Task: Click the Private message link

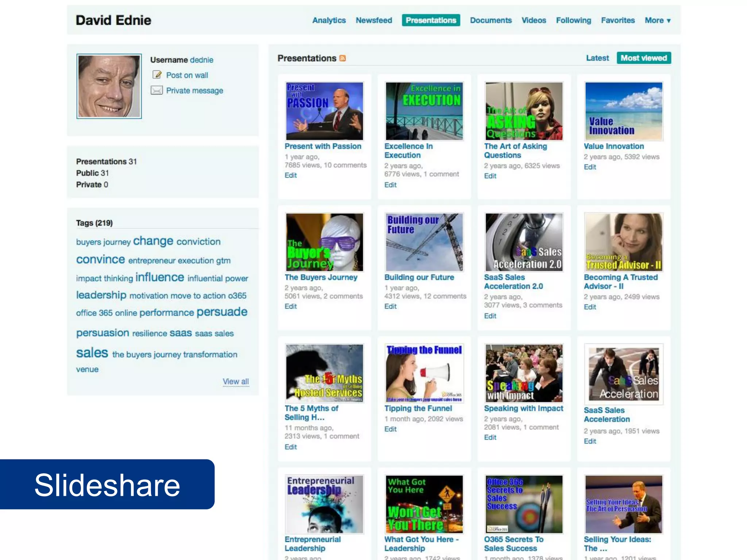Action: tap(194, 90)
